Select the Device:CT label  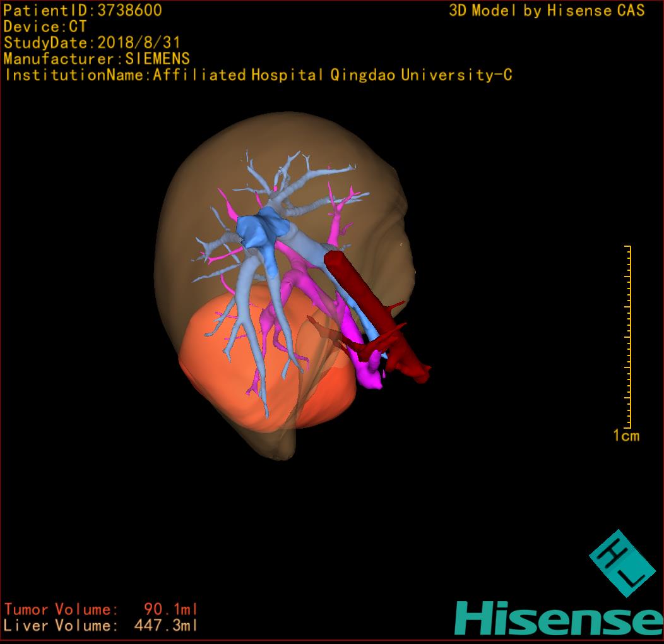click(x=45, y=27)
